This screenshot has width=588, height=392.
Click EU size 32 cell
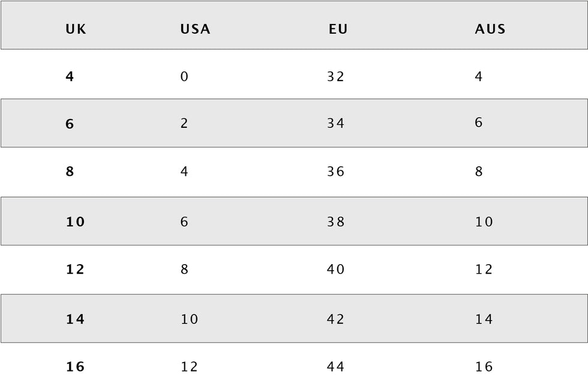click(x=336, y=76)
